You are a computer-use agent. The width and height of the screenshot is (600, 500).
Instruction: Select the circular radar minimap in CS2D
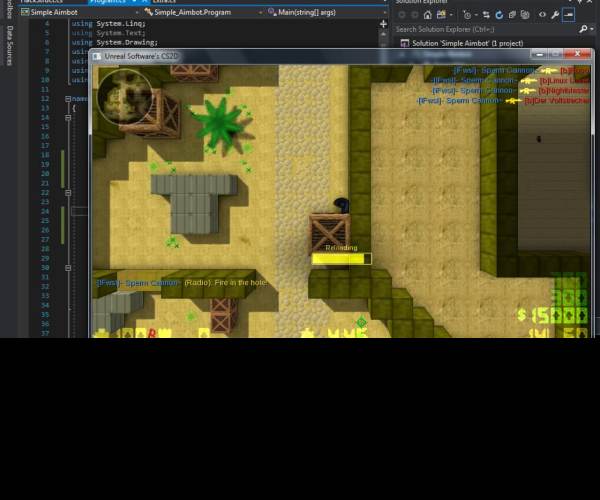click(126, 95)
